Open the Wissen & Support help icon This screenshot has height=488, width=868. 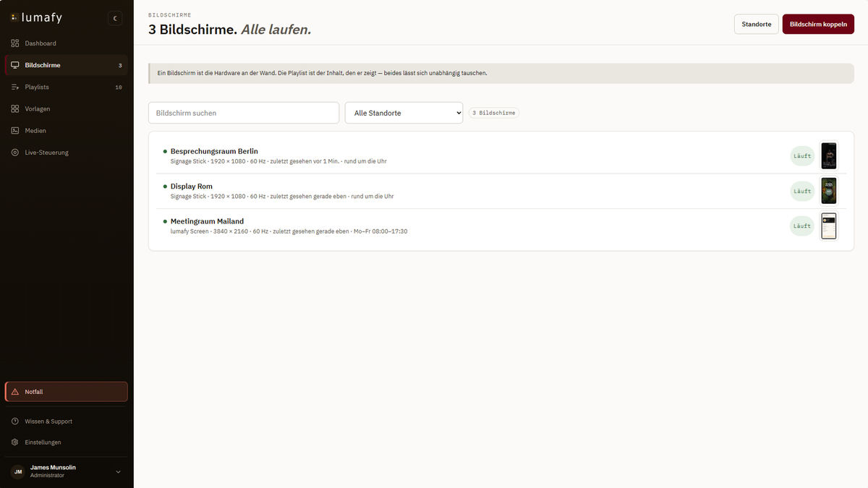tap(15, 421)
